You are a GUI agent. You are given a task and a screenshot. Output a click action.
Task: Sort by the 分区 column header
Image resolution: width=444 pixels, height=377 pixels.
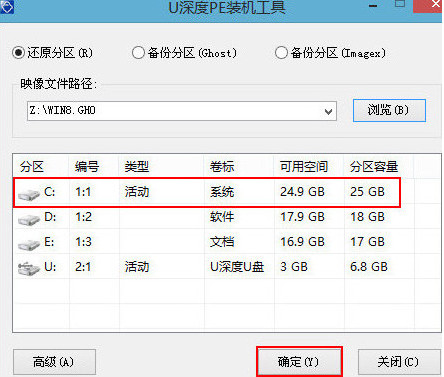click(x=41, y=166)
